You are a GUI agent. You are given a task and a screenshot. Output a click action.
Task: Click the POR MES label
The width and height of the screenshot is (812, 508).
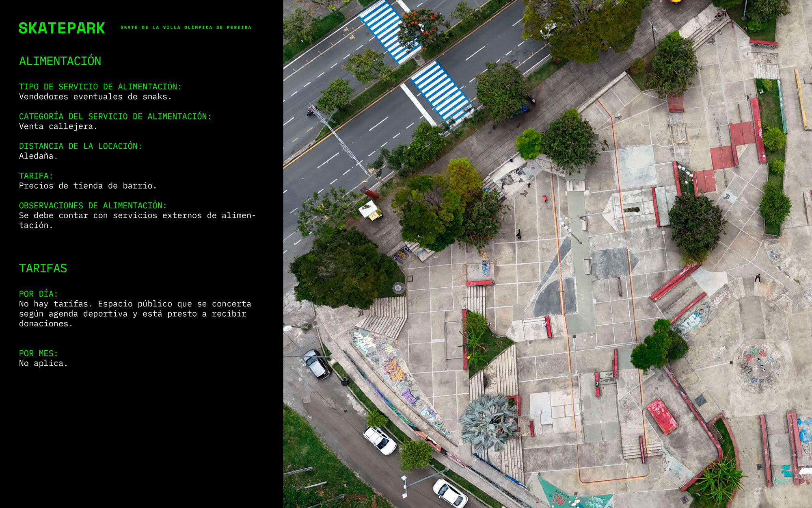[39, 353]
